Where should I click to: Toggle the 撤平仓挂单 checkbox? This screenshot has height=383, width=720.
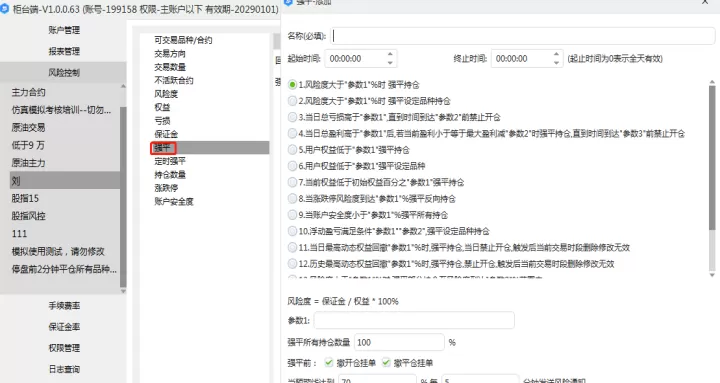click(x=386, y=363)
